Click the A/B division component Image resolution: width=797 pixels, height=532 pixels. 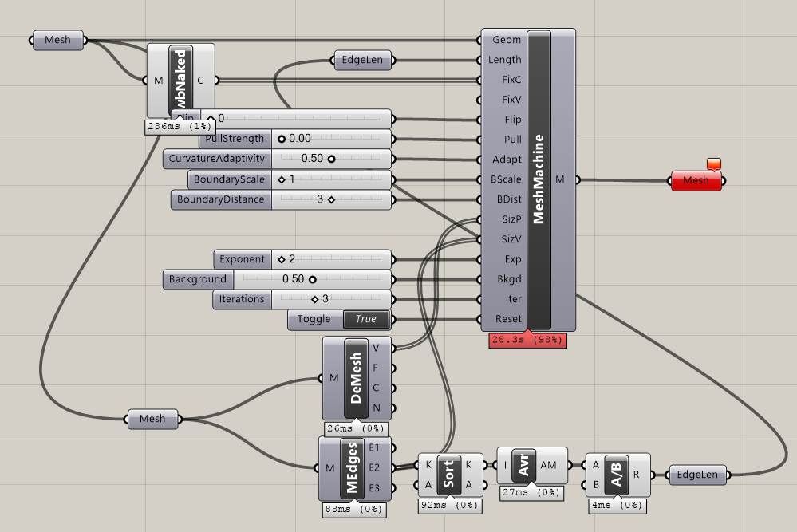[617, 475]
